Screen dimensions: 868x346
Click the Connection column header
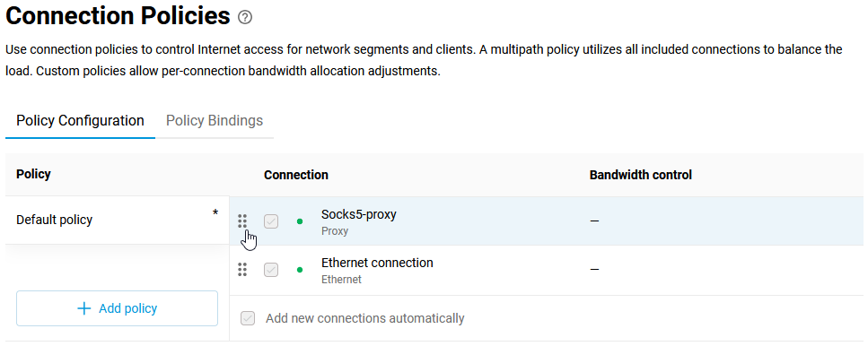point(295,175)
